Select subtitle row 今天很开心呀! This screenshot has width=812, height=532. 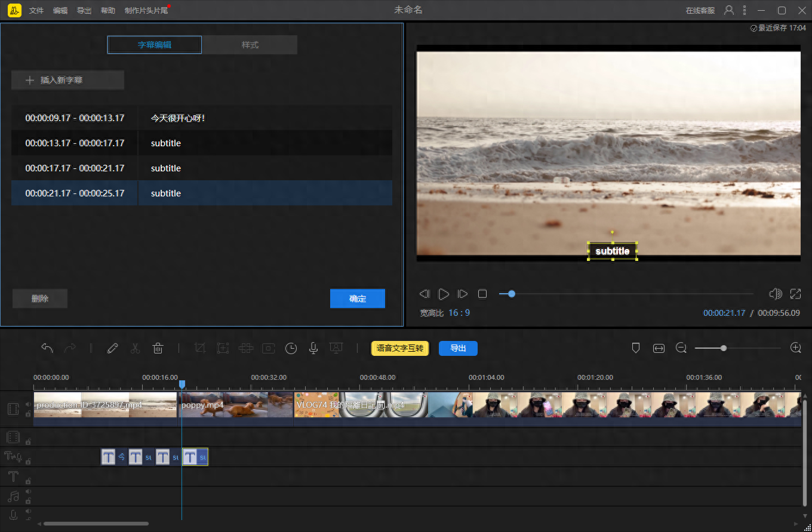[202, 118]
